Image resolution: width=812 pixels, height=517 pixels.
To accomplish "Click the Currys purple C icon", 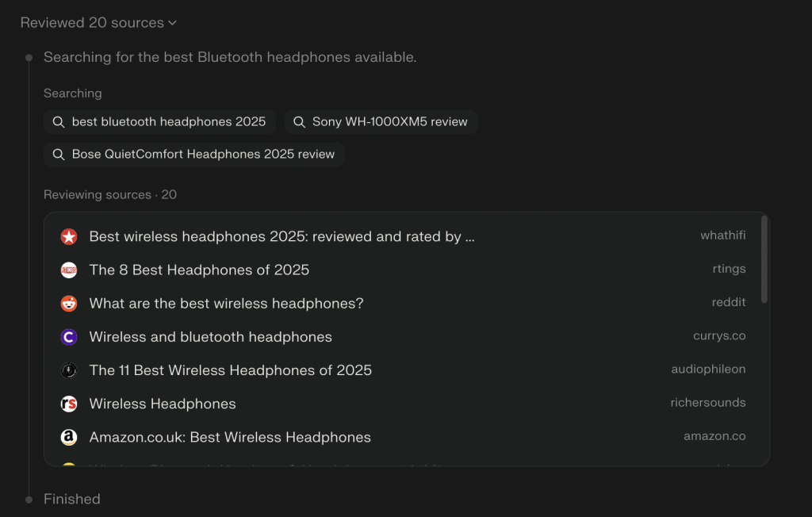I will coord(69,337).
